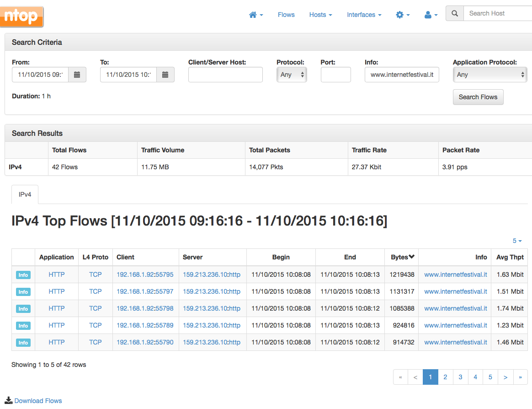Image resolution: width=532 pixels, height=409 pixels.
Task: Open client 192.168.1.92:55789 link
Action: (145, 325)
